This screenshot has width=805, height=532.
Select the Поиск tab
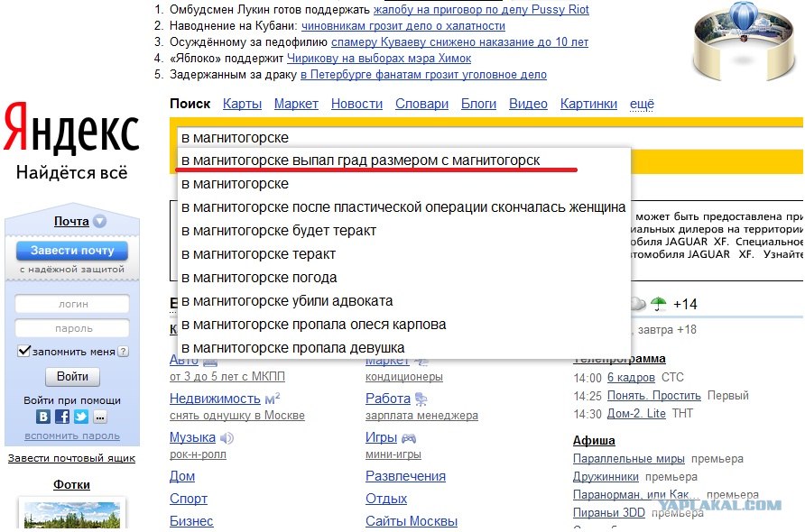tap(190, 104)
